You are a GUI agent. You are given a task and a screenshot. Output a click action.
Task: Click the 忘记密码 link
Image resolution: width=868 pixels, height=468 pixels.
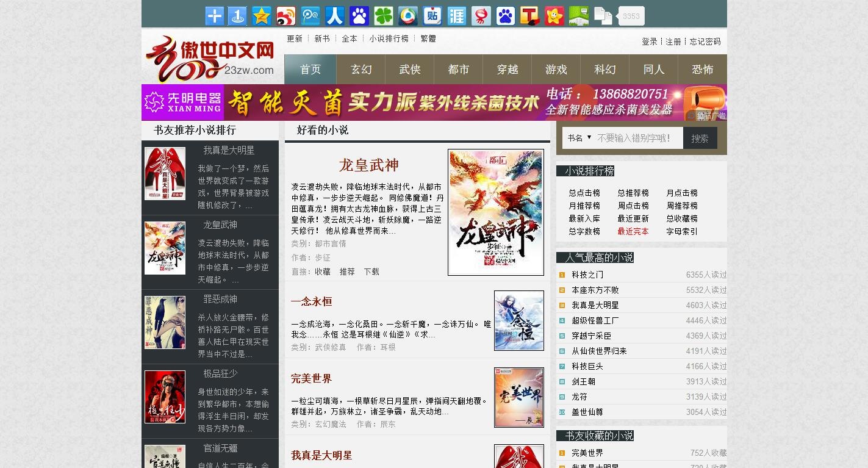[x=705, y=41]
